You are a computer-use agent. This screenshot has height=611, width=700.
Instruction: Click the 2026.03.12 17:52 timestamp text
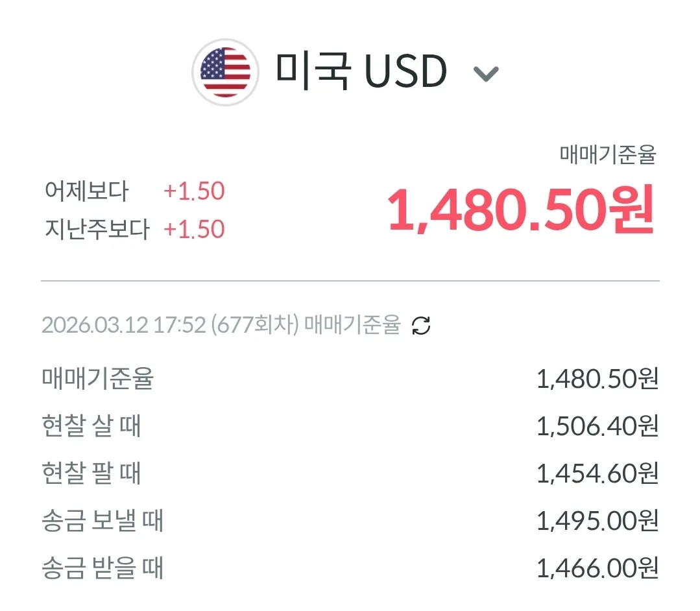pos(123,325)
